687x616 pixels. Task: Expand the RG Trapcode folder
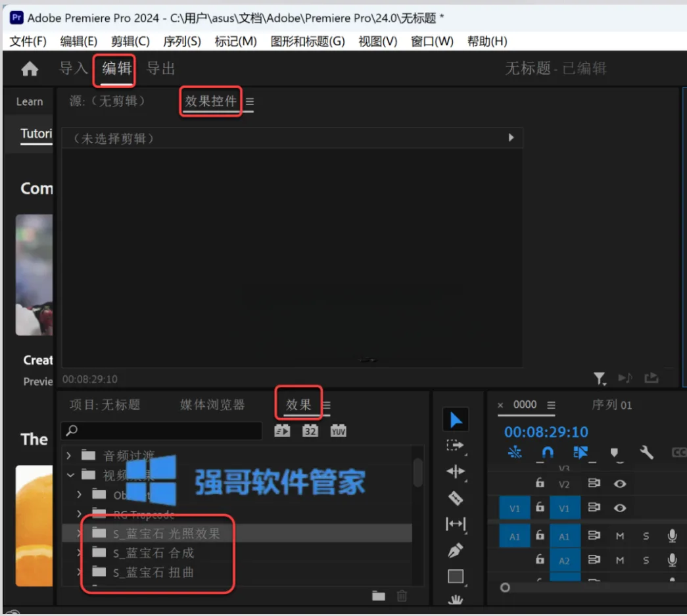pyautogui.click(x=79, y=513)
